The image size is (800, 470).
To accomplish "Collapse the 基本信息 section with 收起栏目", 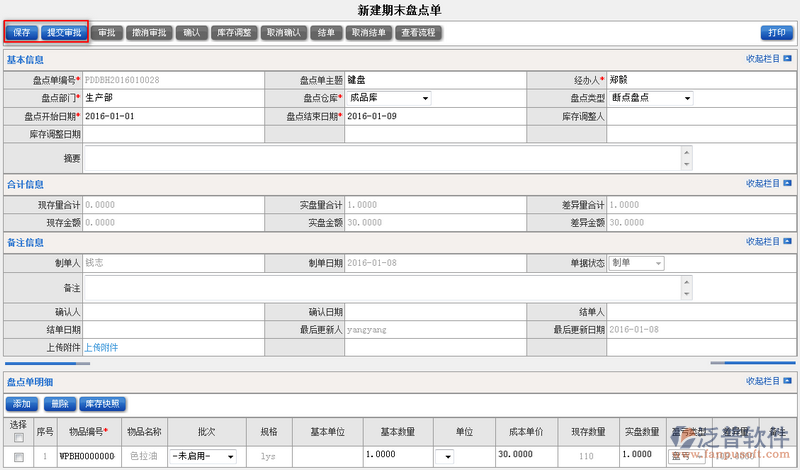I will (768, 59).
